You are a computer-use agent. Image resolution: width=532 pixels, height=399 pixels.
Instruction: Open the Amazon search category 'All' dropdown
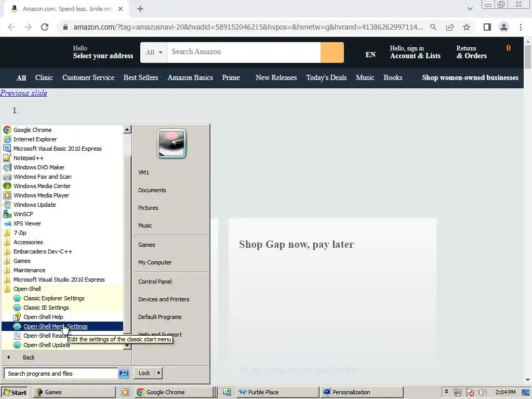pyautogui.click(x=154, y=52)
